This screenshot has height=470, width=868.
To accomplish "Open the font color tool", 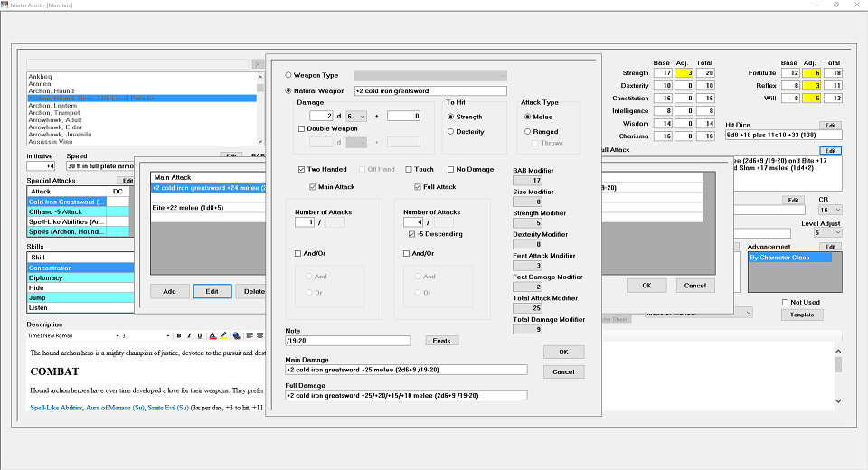I will coord(212,335).
